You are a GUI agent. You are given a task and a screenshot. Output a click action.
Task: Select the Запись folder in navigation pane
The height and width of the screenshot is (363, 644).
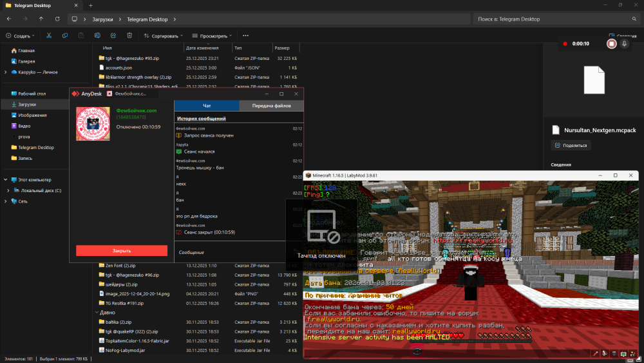click(x=22, y=158)
